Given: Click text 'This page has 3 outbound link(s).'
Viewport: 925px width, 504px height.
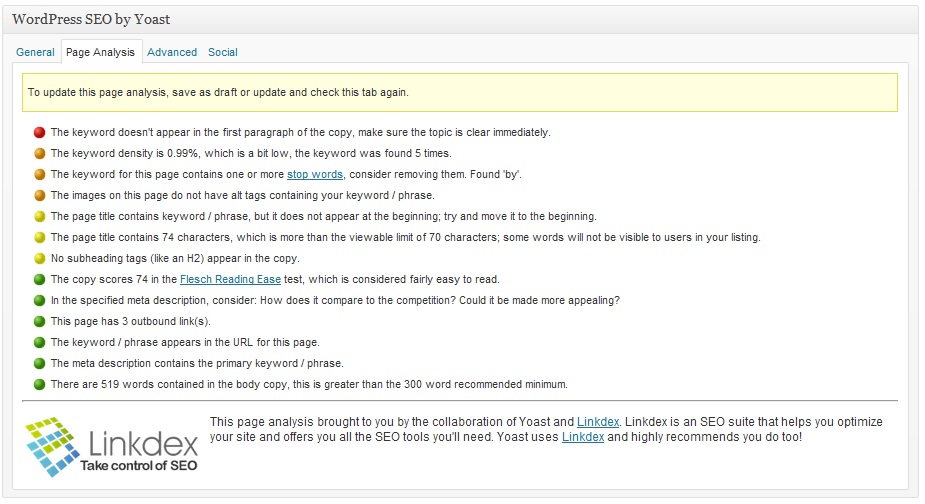Looking at the screenshot, I should pyautogui.click(x=130, y=322).
